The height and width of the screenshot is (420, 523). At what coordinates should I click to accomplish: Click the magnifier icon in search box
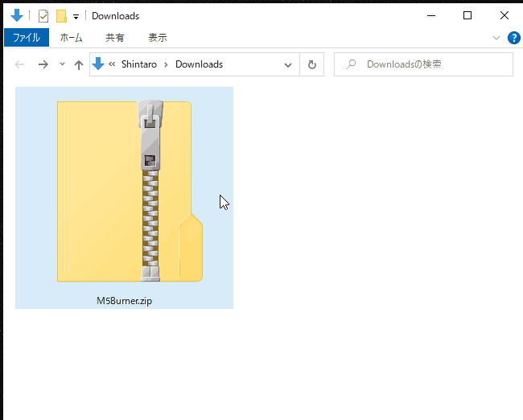click(351, 64)
